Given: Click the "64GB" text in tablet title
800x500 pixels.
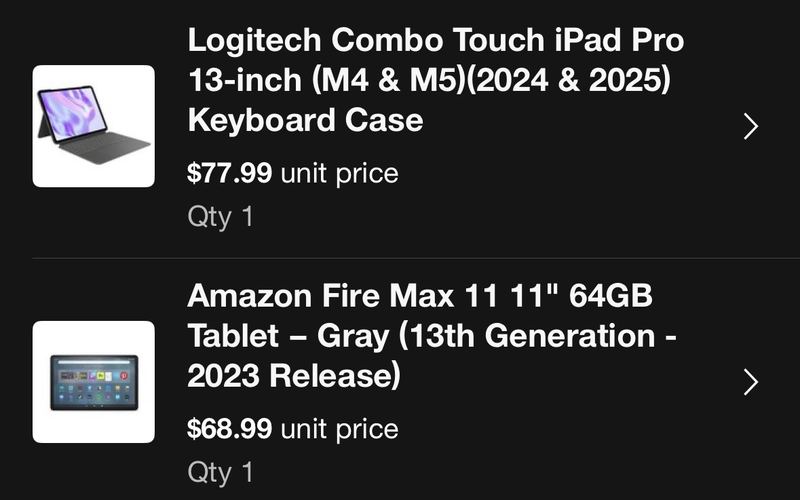Looking at the screenshot, I should coord(610,295).
